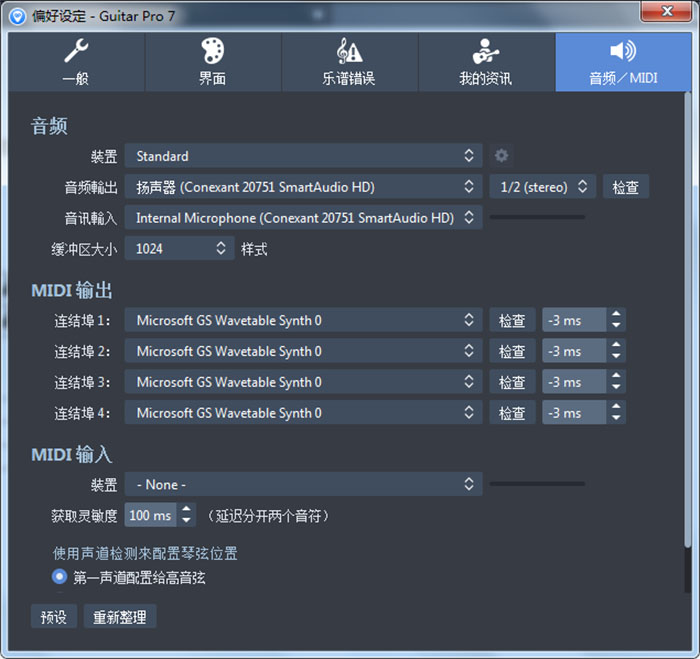Click the MIDI input activity meter bar
The image size is (700, 659).
(538, 484)
